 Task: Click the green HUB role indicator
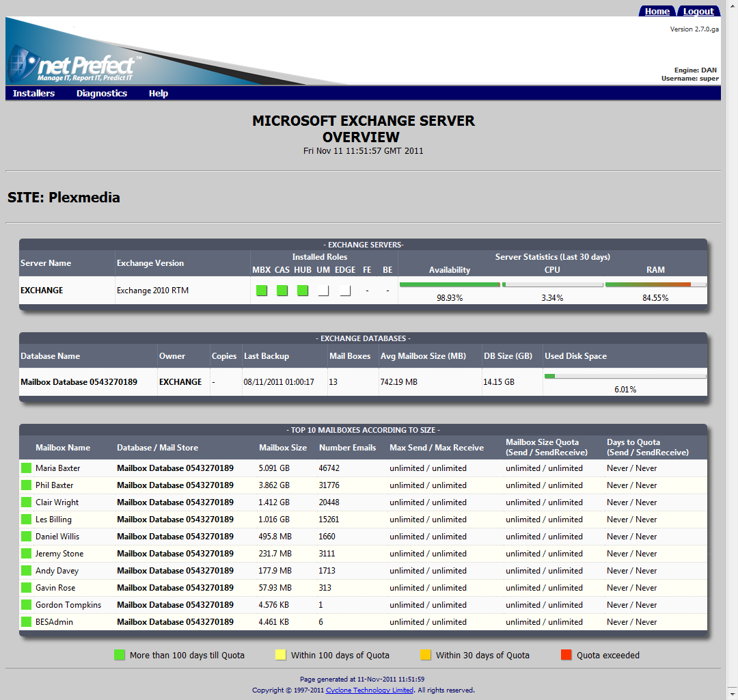coord(303,291)
